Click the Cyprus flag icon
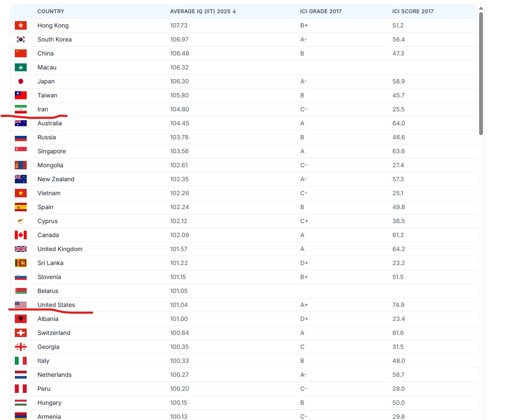 pos(21,221)
